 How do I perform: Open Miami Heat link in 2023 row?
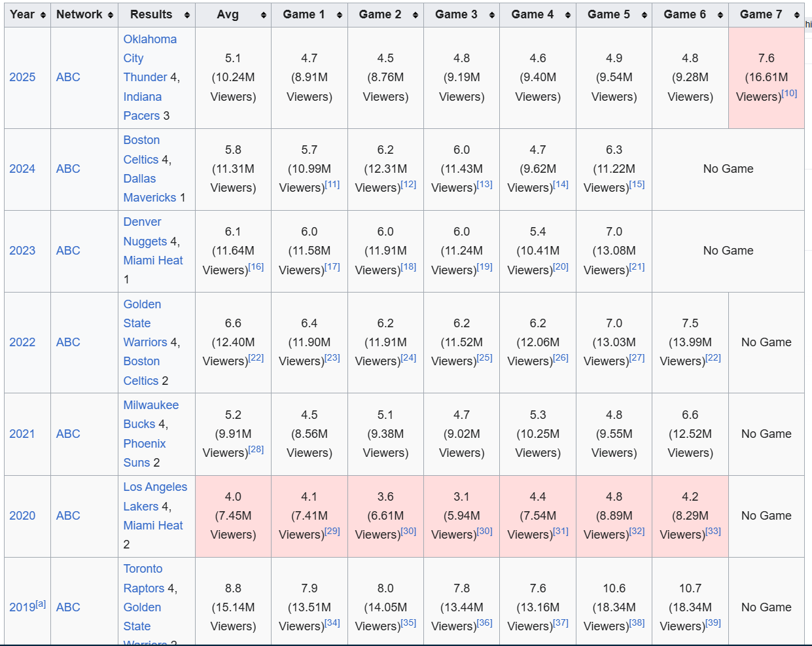tap(153, 260)
